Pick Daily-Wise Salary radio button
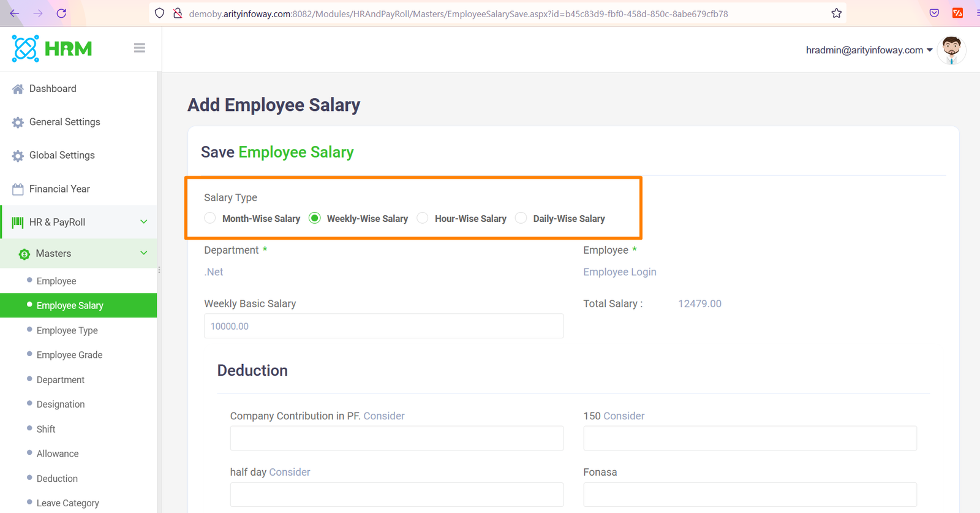This screenshot has height=513, width=980. click(521, 218)
